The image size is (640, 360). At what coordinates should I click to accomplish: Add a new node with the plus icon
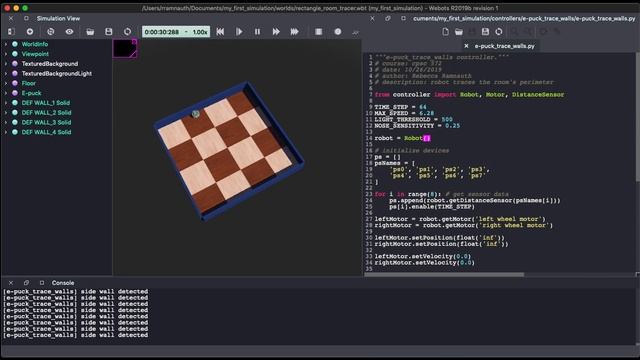30,31
